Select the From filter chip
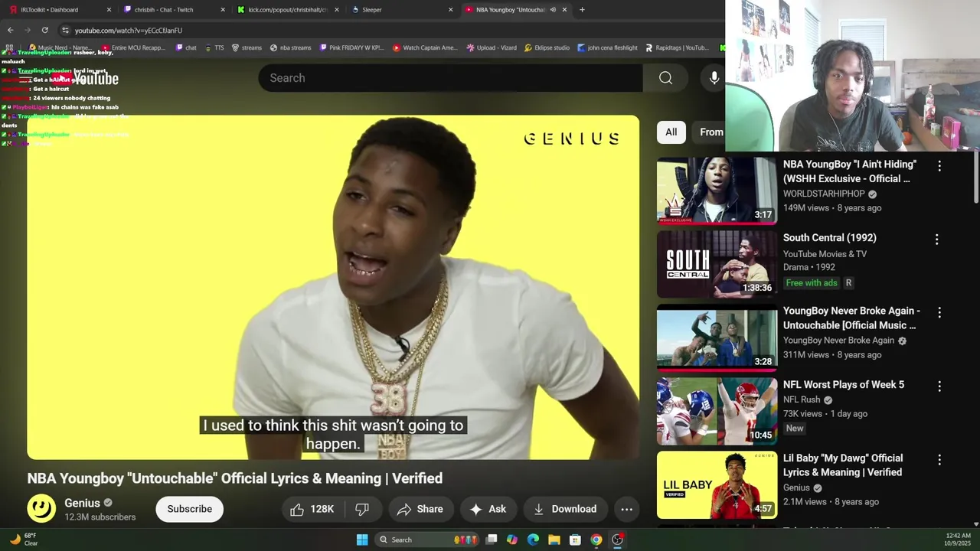This screenshot has height=551, width=980. [x=710, y=132]
